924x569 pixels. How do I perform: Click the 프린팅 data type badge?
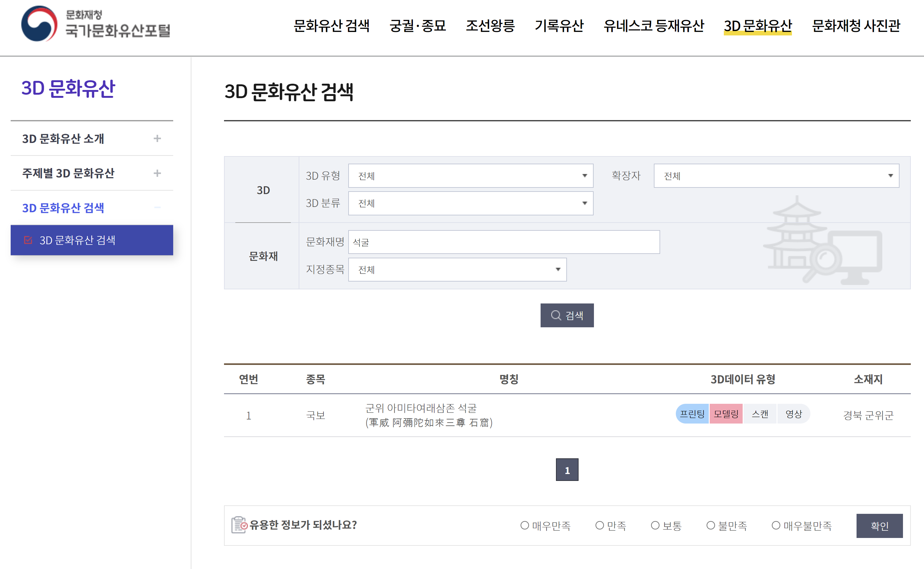click(x=692, y=414)
